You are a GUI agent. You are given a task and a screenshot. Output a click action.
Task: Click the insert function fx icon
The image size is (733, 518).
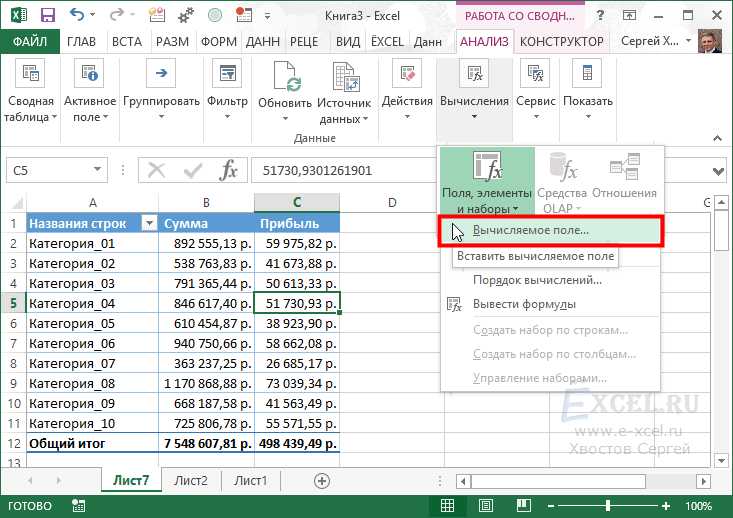point(229,170)
